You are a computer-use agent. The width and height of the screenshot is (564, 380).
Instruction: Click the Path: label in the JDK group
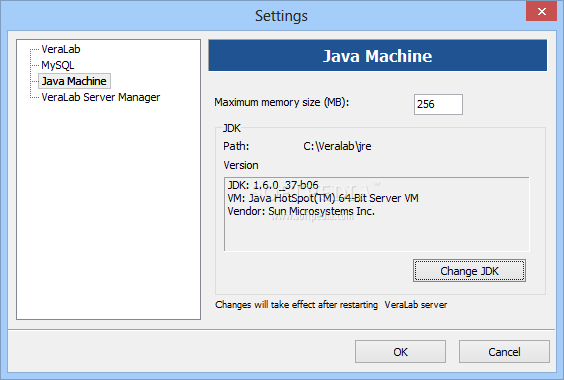click(x=236, y=146)
